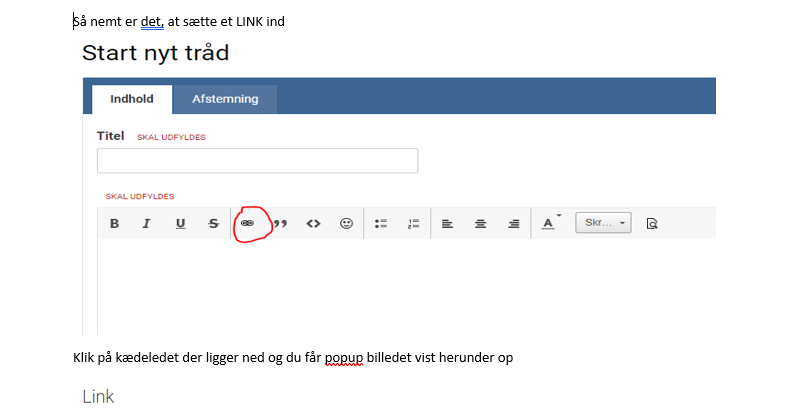Switch to the Afstemning tab
The image size is (786, 415).
coord(225,99)
